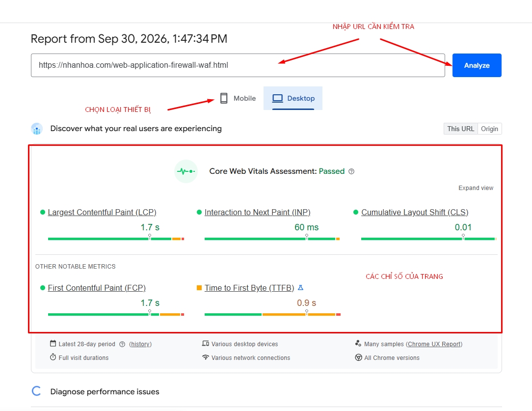Image resolution: width=532 pixels, height=411 pixels.
Task: Click the help icon beside Latest 28-day period
Action: 122,344
